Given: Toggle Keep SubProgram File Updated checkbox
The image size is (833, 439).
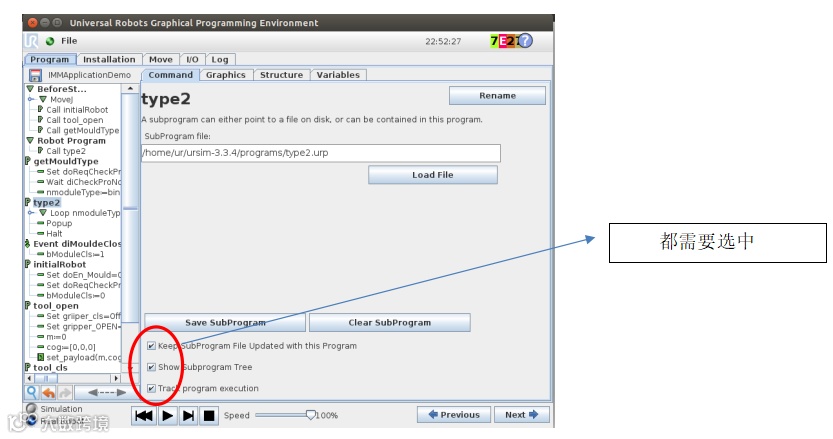Looking at the screenshot, I should (x=151, y=346).
